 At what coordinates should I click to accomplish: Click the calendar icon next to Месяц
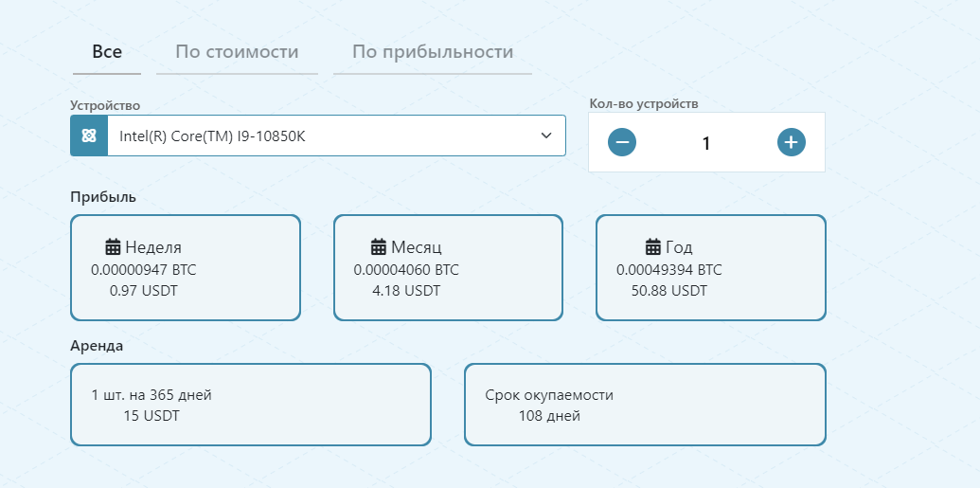379,247
